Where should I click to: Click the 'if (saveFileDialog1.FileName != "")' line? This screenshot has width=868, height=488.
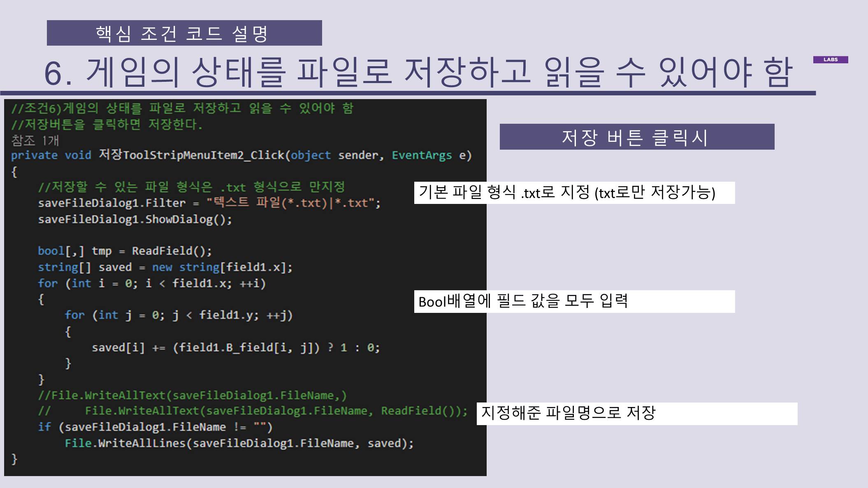click(155, 427)
